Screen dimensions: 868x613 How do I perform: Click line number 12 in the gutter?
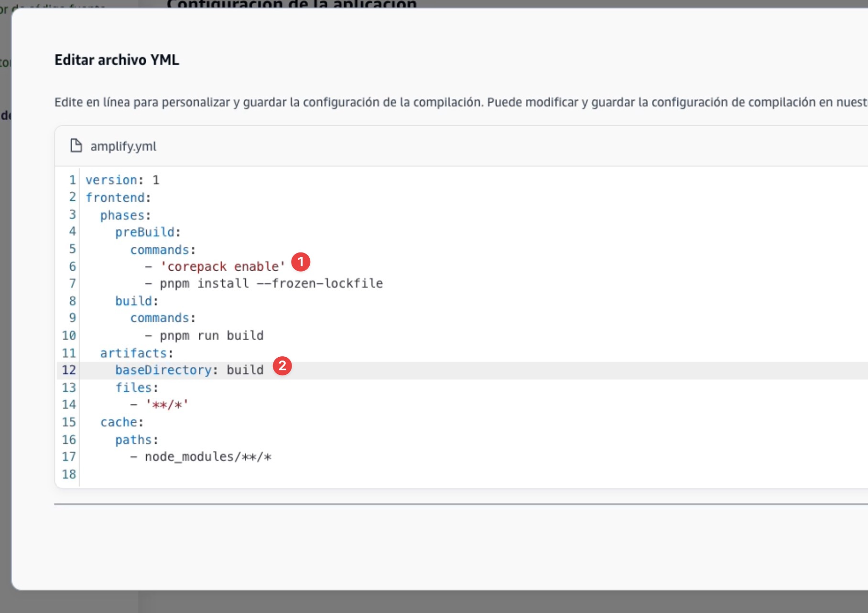69,370
